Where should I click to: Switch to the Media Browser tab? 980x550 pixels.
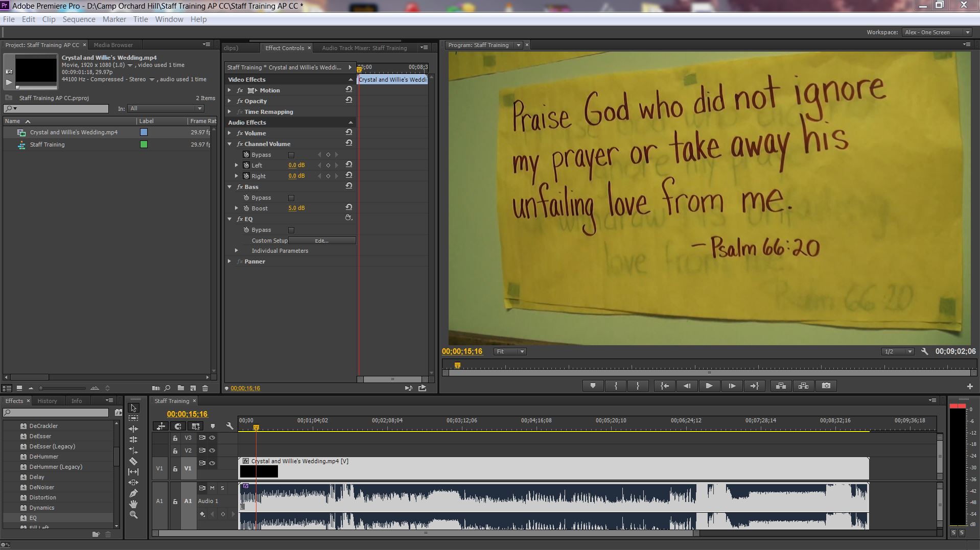point(113,45)
